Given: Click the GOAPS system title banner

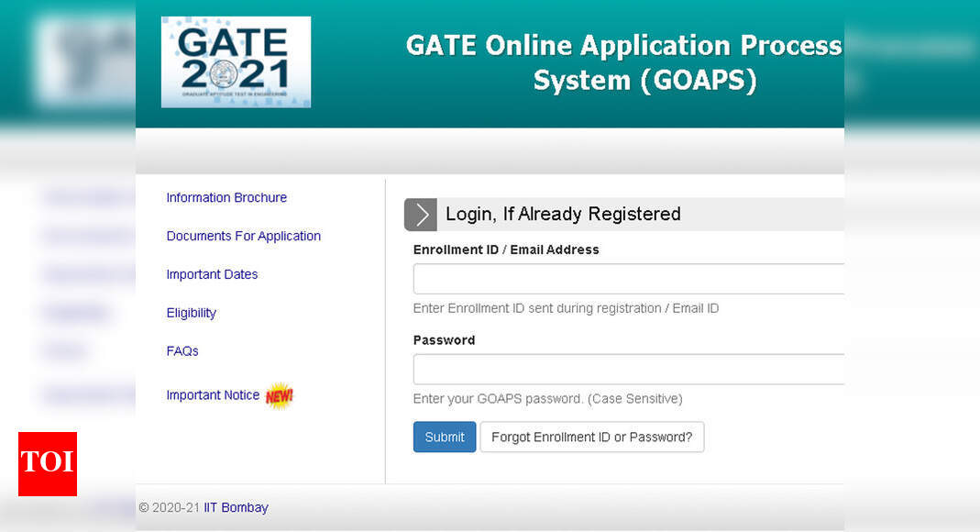Looking at the screenshot, I should point(623,62).
